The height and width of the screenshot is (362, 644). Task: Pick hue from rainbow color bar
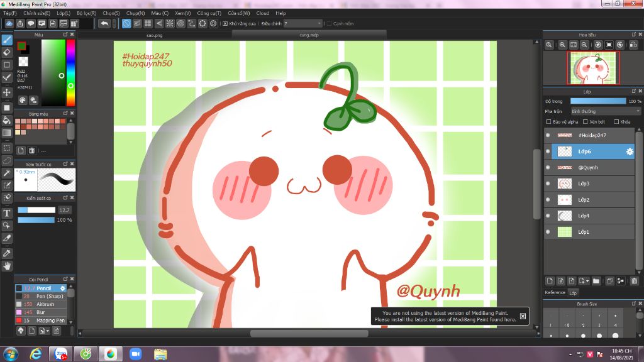click(70, 73)
